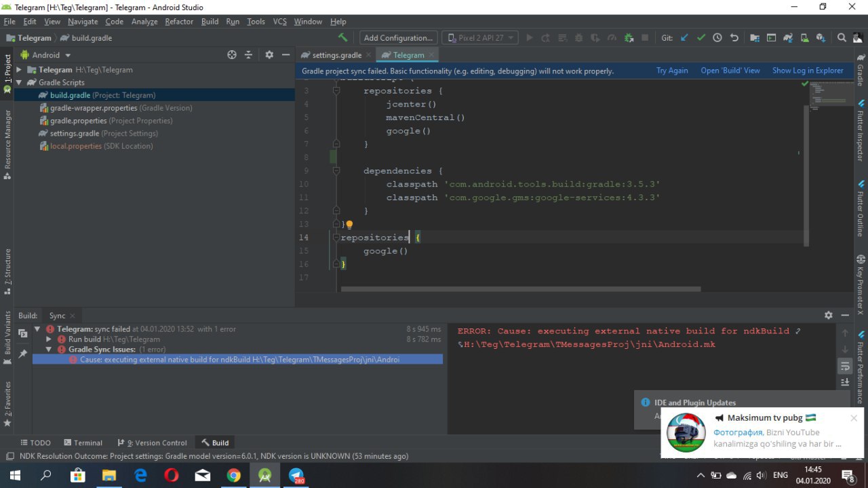Screen dimensions: 868x488
Task: Click the Make Project hammer icon
Action: (343, 38)
